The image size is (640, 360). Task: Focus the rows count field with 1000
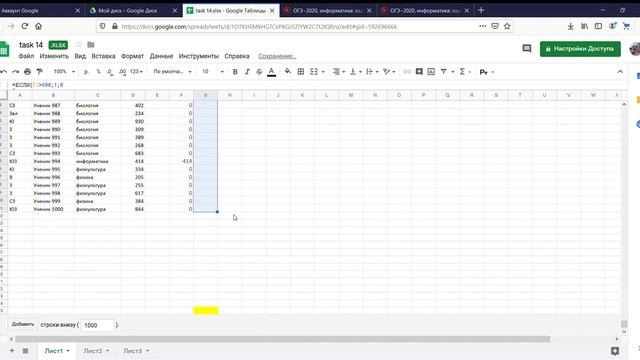tap(97, 325)
